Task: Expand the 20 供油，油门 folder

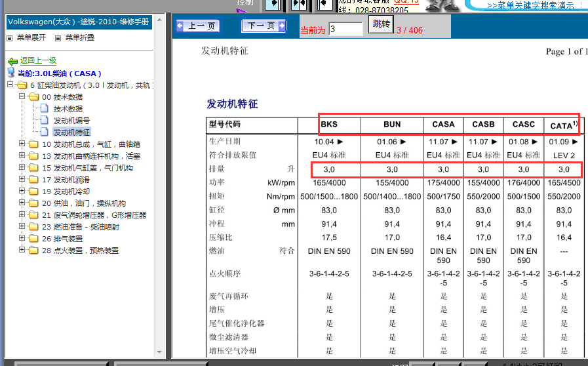Action: point(22,203)
